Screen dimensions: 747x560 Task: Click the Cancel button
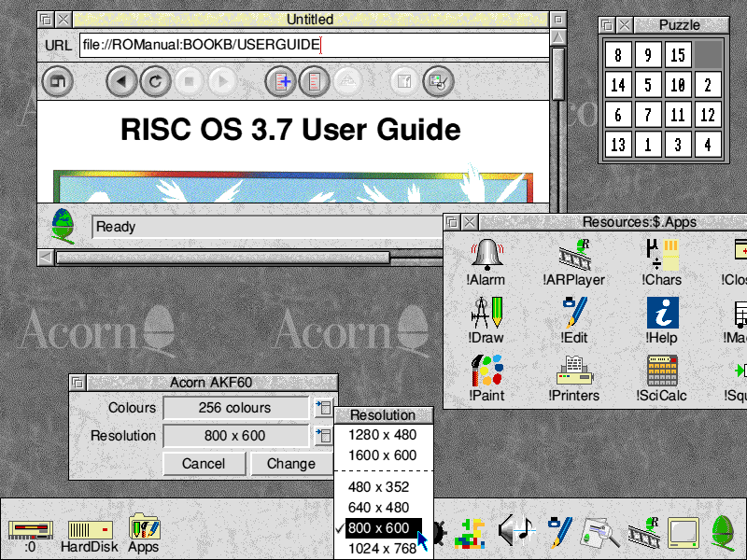204,464
